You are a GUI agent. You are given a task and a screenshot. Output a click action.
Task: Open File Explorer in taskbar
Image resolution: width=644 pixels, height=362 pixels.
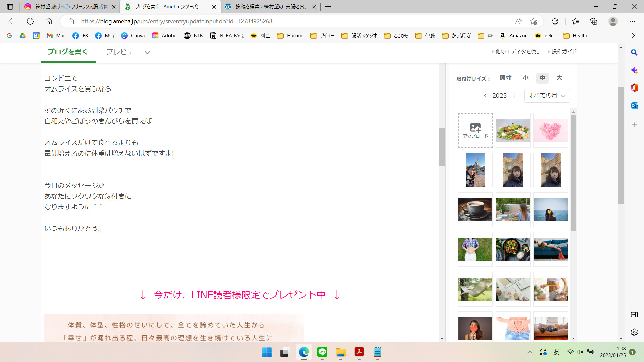click(341, 352)
